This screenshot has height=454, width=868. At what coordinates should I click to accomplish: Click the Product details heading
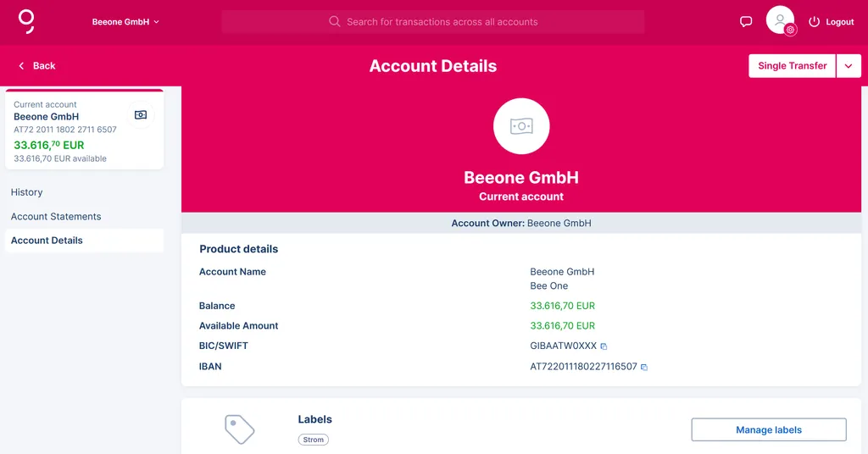click(238, 249)
